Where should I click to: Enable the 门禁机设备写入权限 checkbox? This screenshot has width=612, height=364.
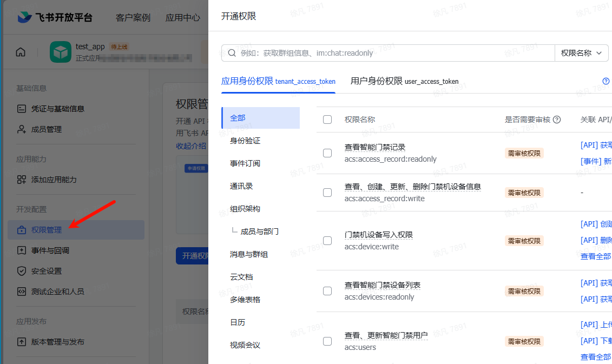pyautogui.click(x=327, y=241)
